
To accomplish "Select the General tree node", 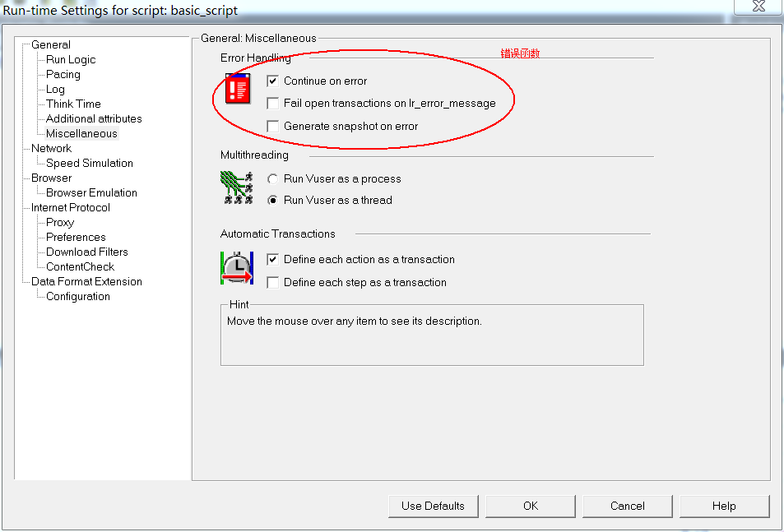I will pyautogui.click(x=51, y=44).
